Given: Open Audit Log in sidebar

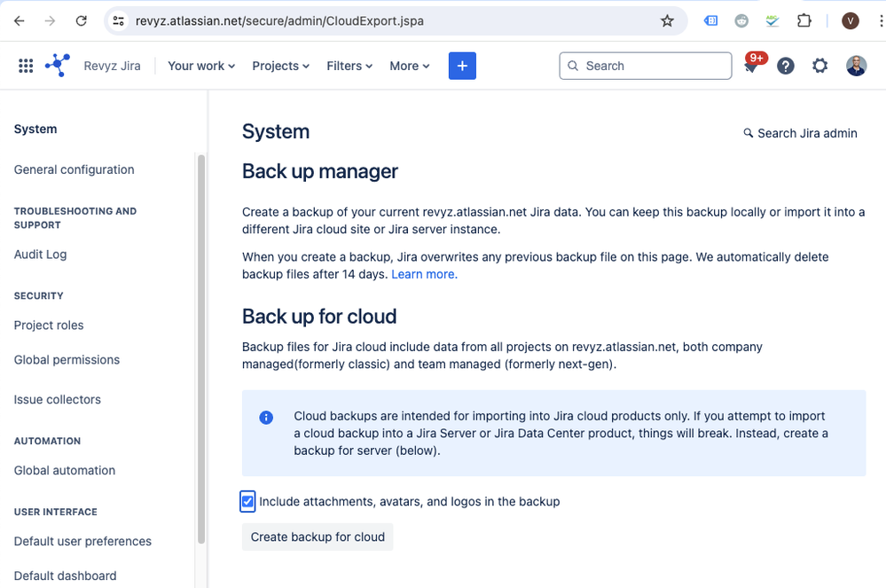Looking at the screenshot, I should (40, 255).
